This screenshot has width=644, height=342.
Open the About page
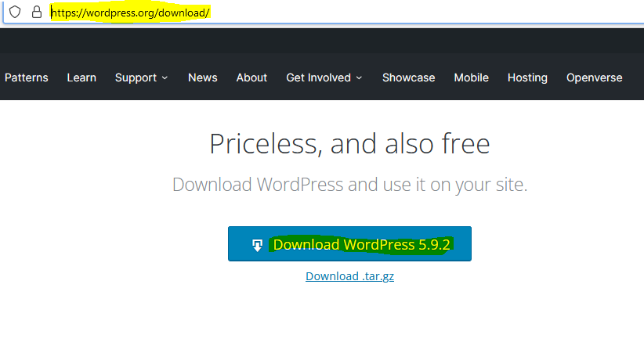(251, 77)
